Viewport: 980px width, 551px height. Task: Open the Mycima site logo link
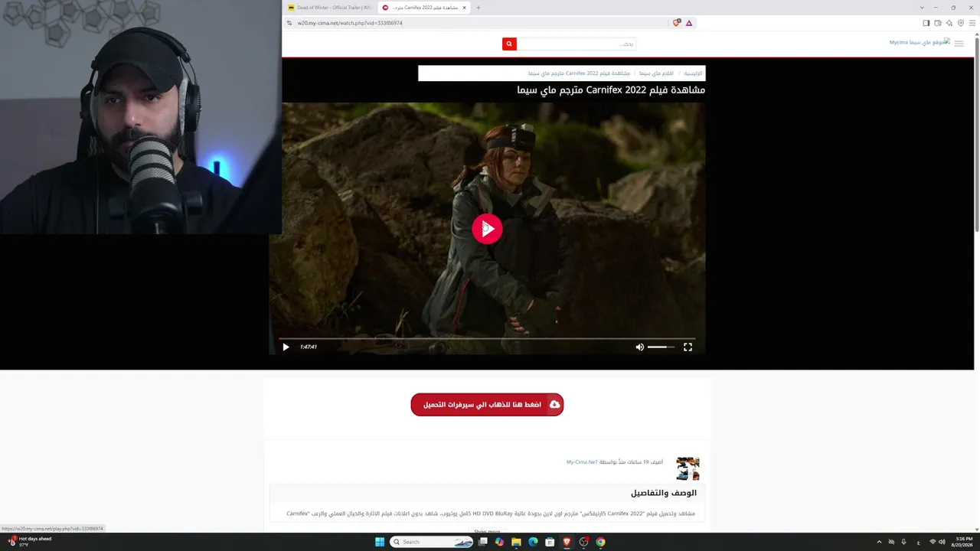tap(919, 42)
